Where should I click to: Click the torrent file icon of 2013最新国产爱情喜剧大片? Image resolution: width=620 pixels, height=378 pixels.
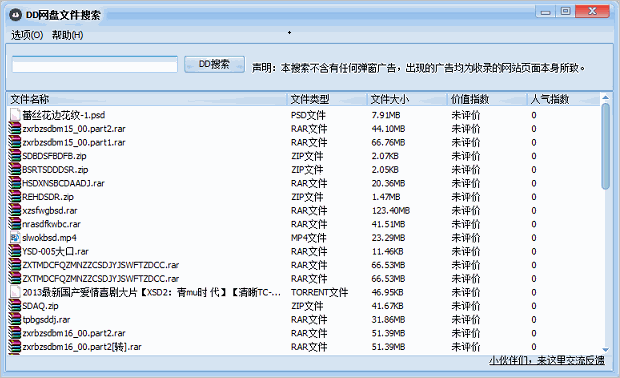point(15,292)
